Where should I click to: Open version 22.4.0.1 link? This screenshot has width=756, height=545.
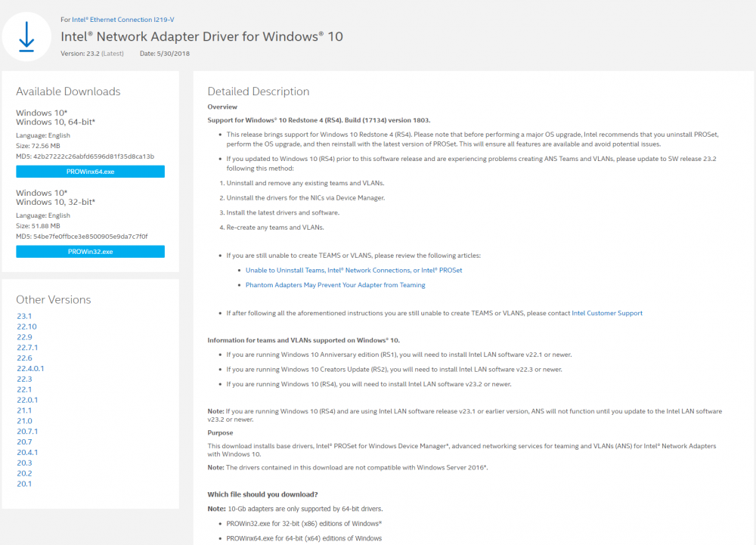pos(30,369)
